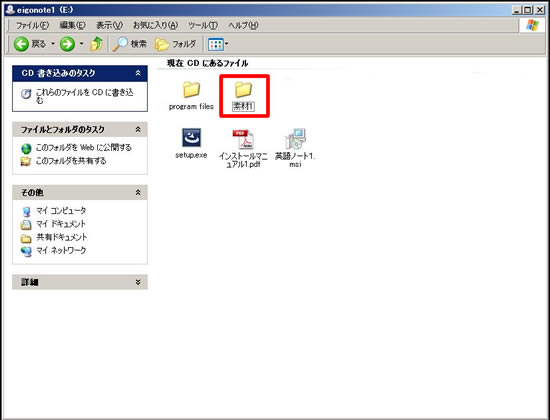Close the eigonote1 window
Viewport: 550px width, 420px height.
click(539, 10)
